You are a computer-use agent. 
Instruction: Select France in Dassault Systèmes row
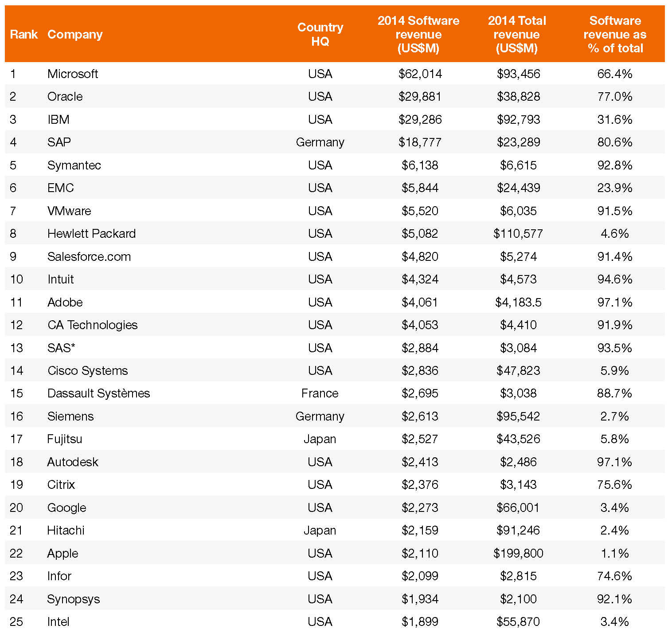(320, 393)
